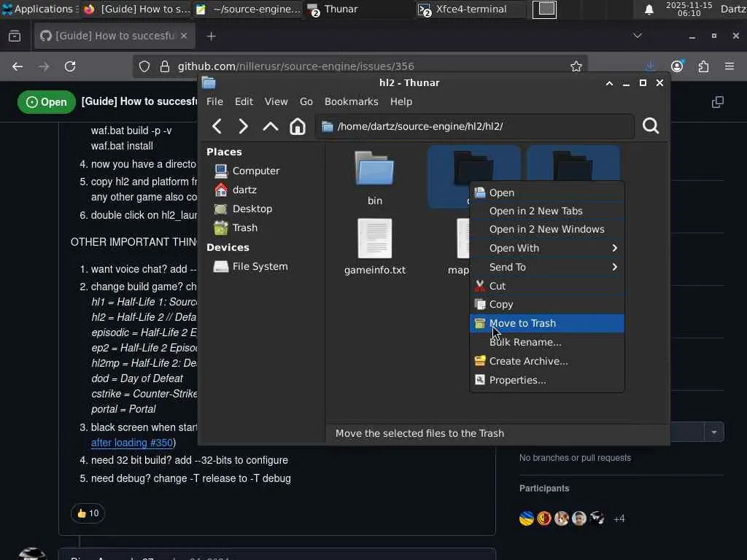Screen dimensions: 747x560
Task: Open Firefox recent browsing icon
Action: [15, 36]
